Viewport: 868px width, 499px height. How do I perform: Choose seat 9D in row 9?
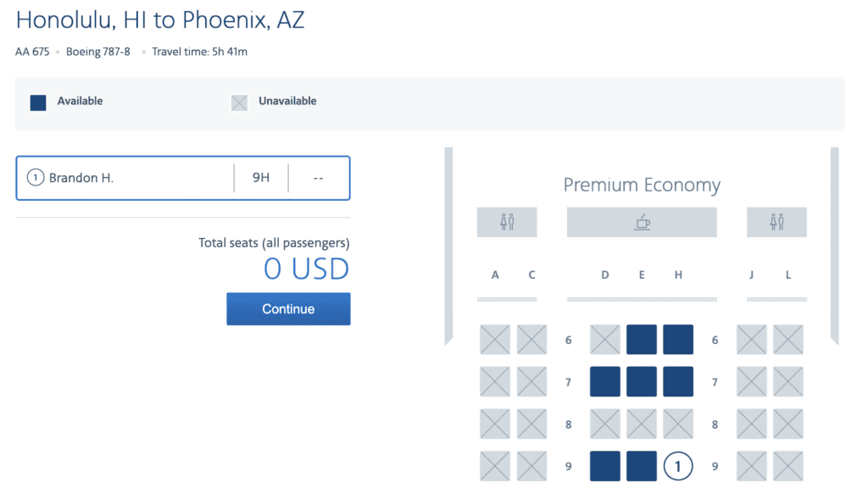[x=604, y=466]
